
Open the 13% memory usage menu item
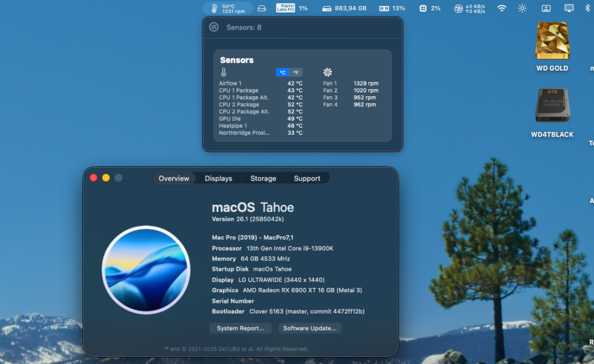pos(392,8)
